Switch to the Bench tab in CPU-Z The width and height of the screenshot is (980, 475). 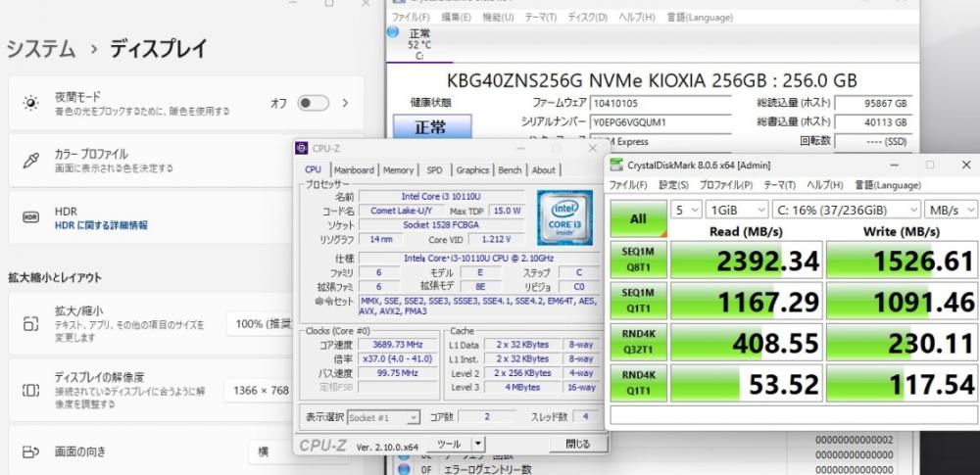coord(510,170)
